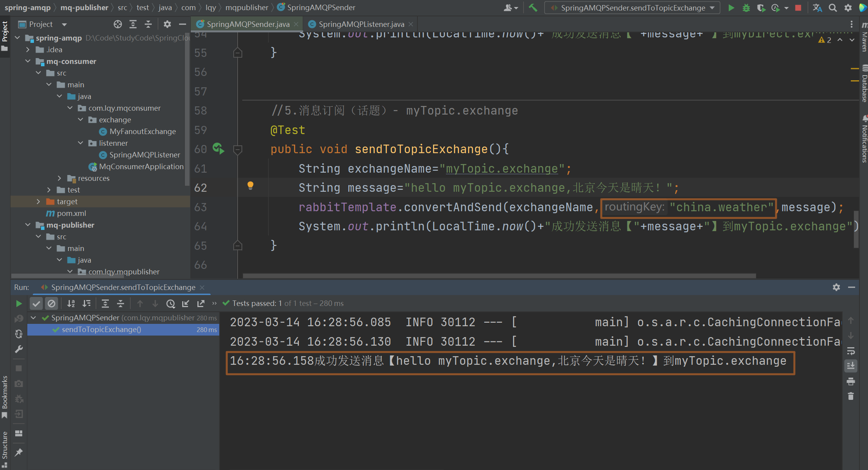This screenshot has height=470, width=868.
Task: Select sendToTopicExchange() test result row
Action: click(x=101, y=329)
